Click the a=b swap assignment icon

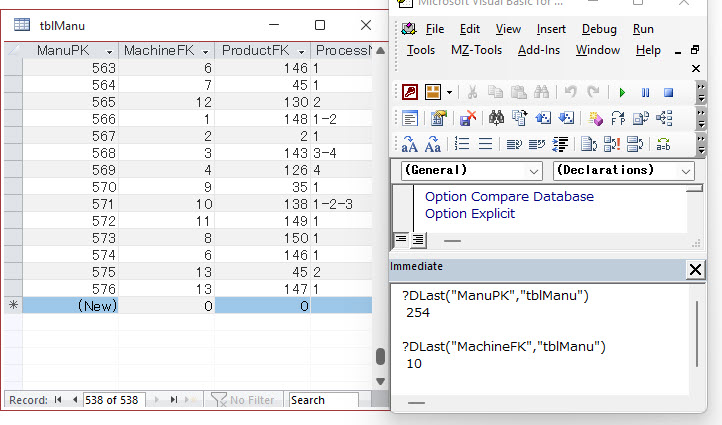[x=664, y=145]
